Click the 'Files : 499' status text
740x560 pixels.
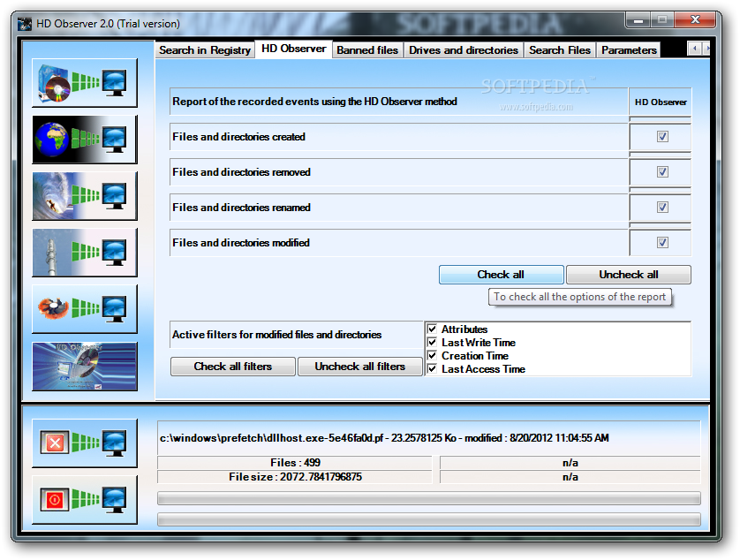(295, 463)
